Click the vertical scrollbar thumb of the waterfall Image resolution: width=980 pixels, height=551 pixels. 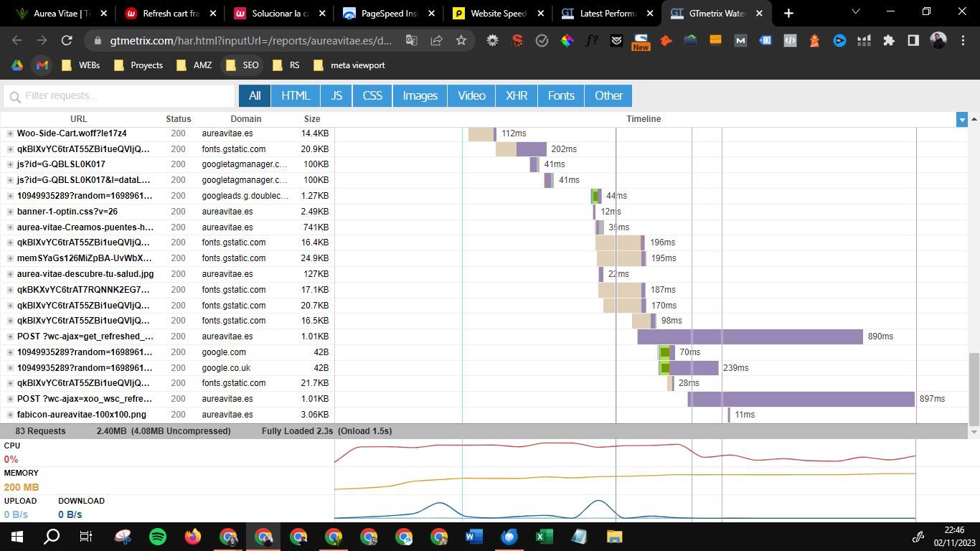(974, 388)
